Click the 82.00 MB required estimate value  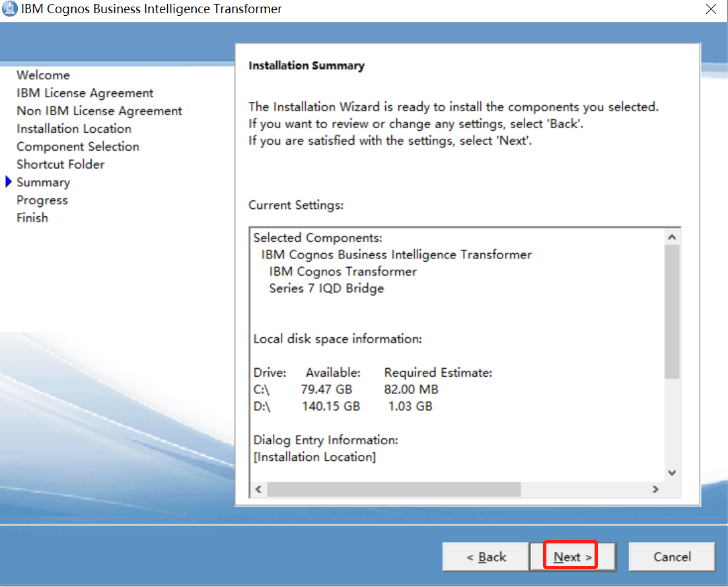click(412, 389)
